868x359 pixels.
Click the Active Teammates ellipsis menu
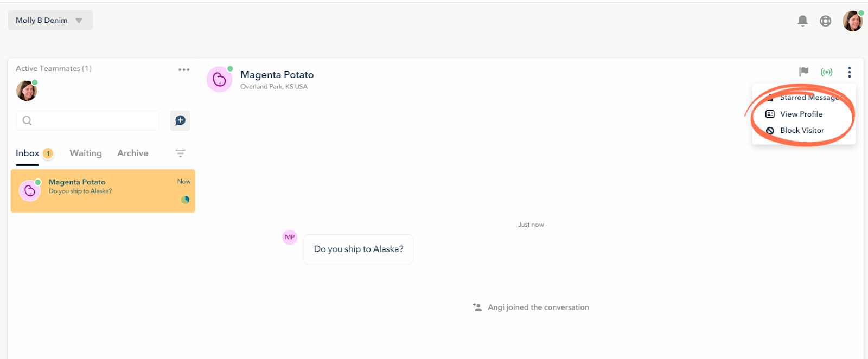pos(184,69)
